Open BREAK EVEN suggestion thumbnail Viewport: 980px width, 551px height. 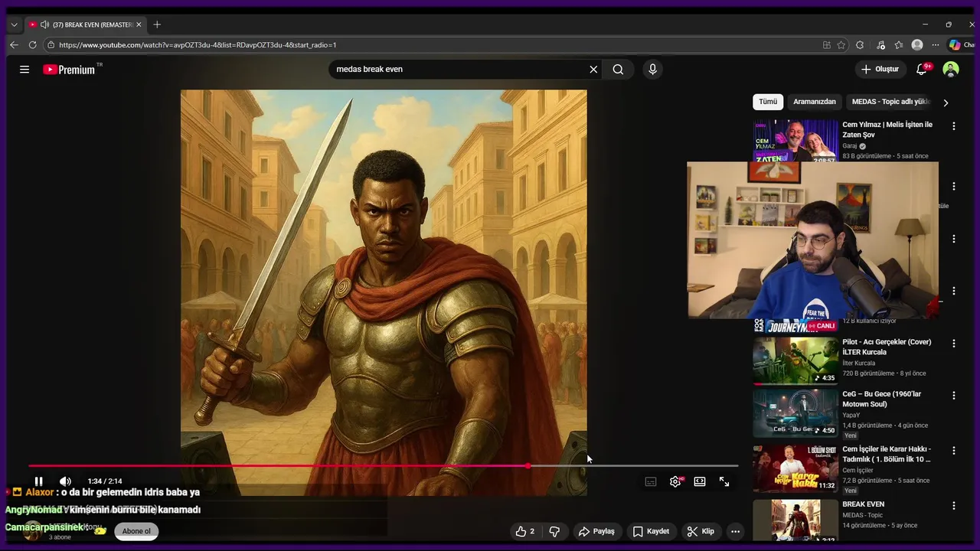(x=795, y=520)
